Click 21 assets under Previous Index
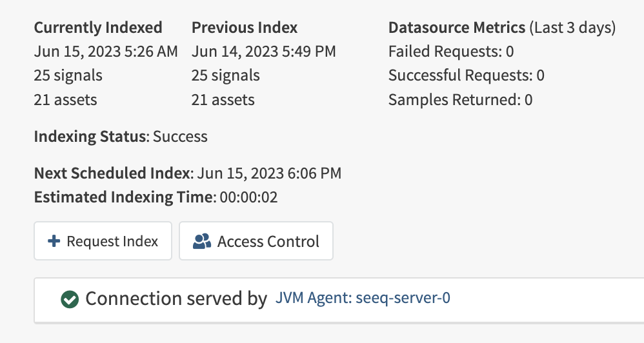The height and width of the screenshot is (343, 644). pyautogui.click(x=223, y=100)
